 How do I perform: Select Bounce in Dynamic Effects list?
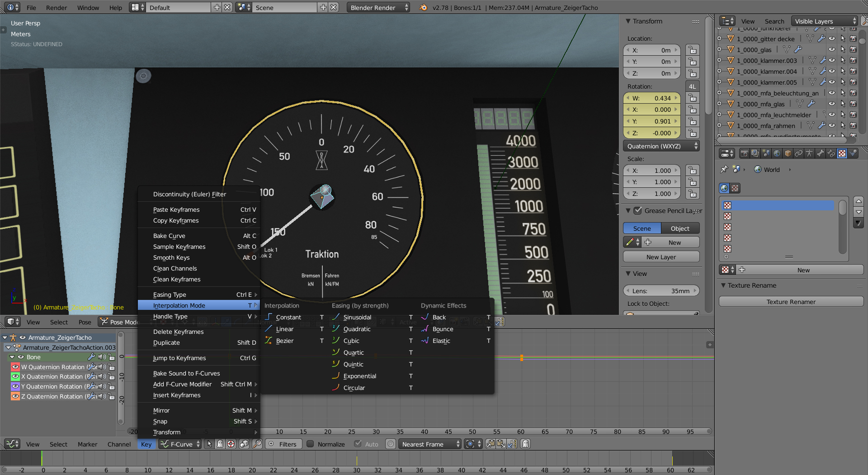coord(443,329)
